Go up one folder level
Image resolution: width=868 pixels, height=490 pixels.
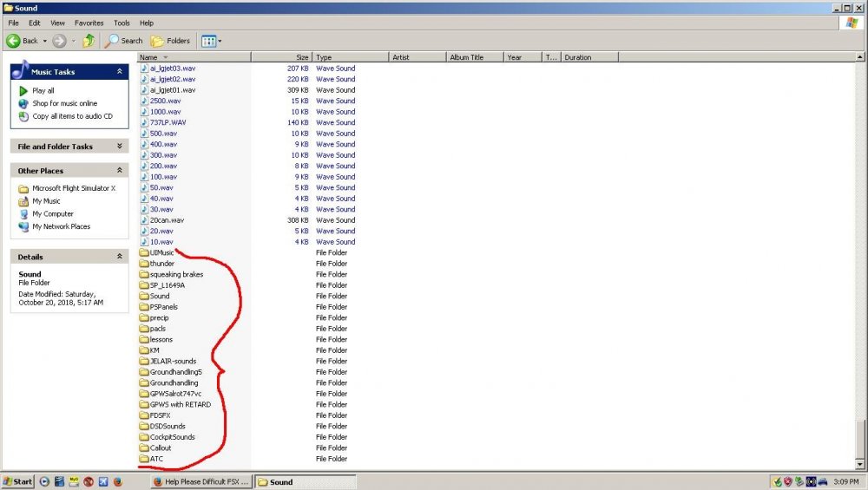pyautogui.click(x=89, y=41)
